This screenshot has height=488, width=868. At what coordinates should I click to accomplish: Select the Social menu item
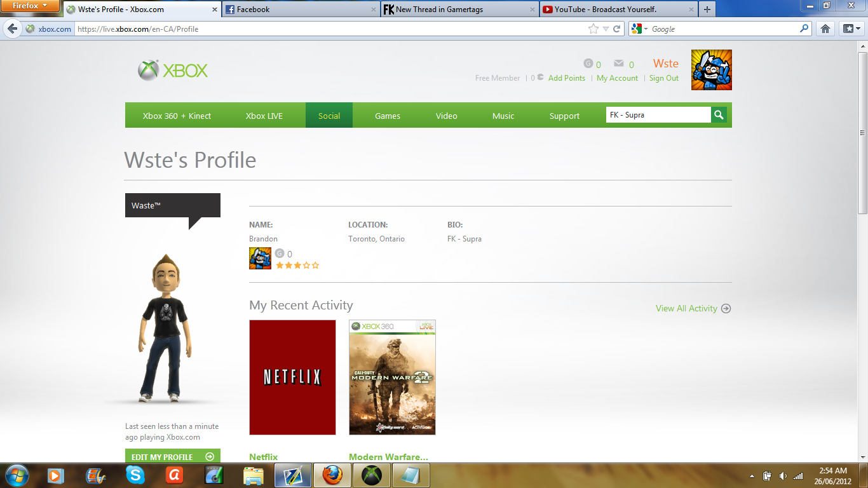point(329,116)
